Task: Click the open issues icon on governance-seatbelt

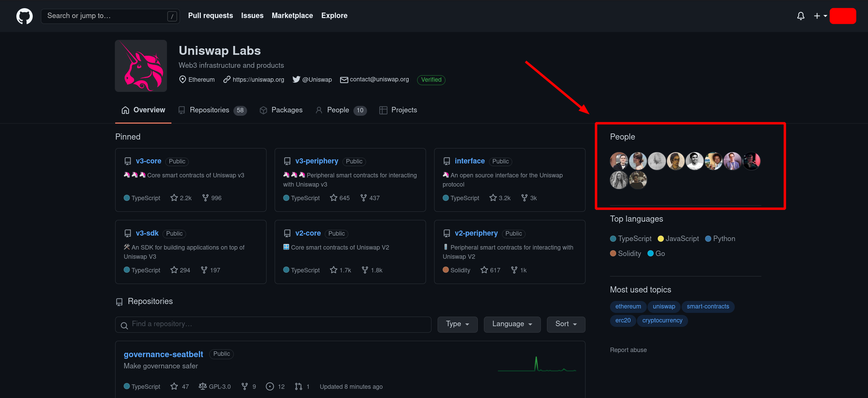Action: pyautogui.click(x=270, y=386)
